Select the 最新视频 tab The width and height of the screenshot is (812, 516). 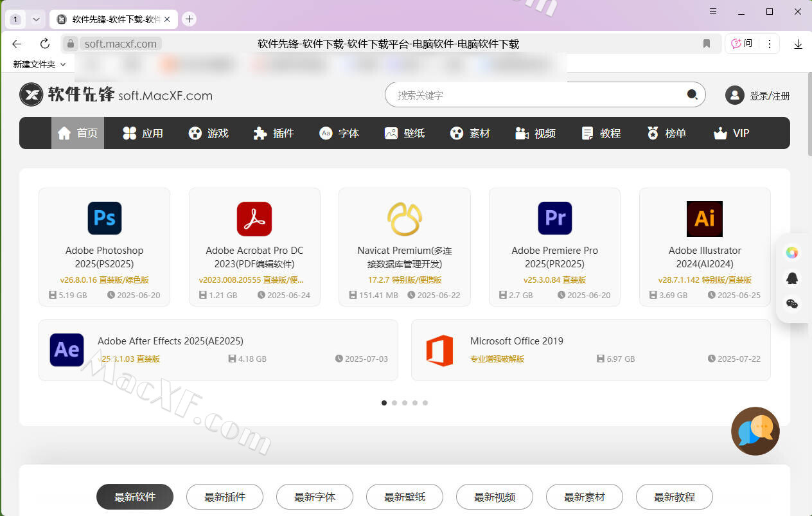(x=495, y=497)
